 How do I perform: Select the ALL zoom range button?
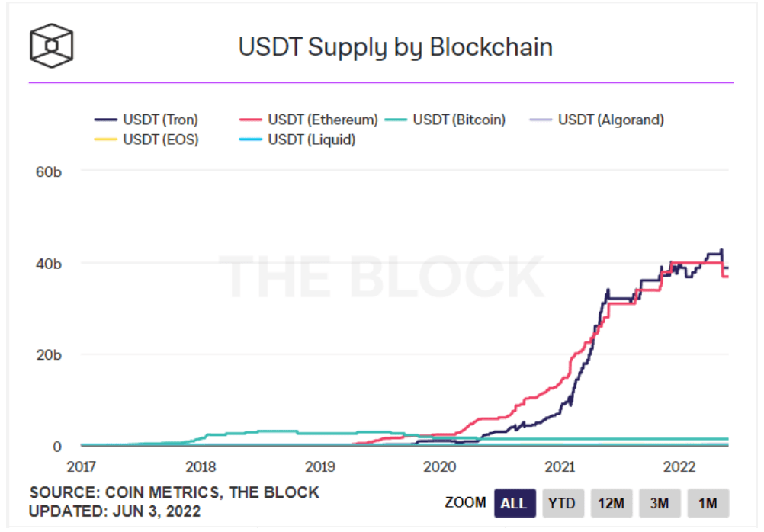tap(515, 503)
